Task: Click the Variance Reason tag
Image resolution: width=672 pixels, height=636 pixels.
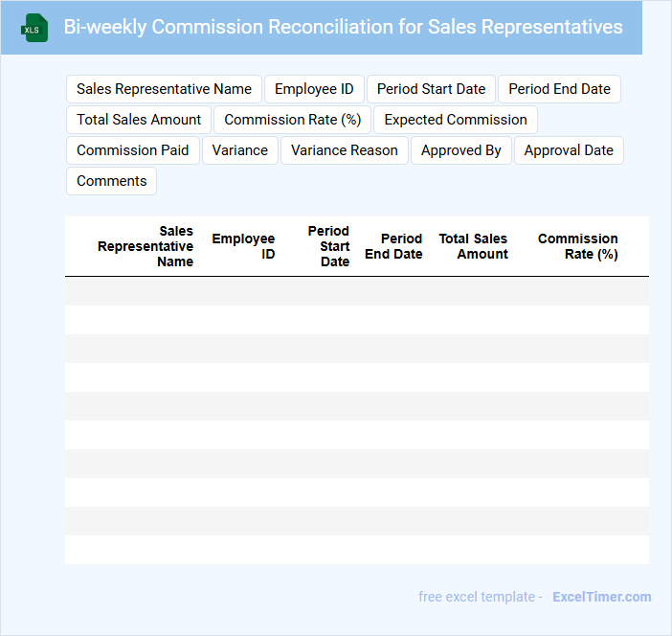Action: point(345,150)
